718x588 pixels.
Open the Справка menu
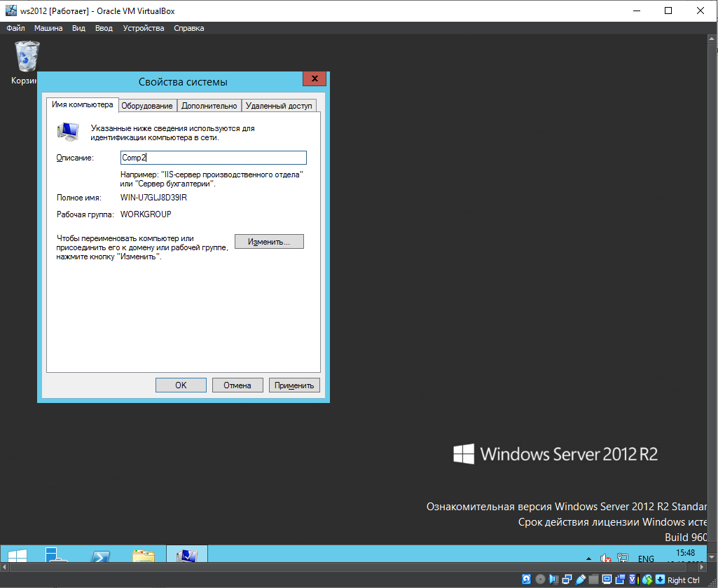click(x=188, y=28)
